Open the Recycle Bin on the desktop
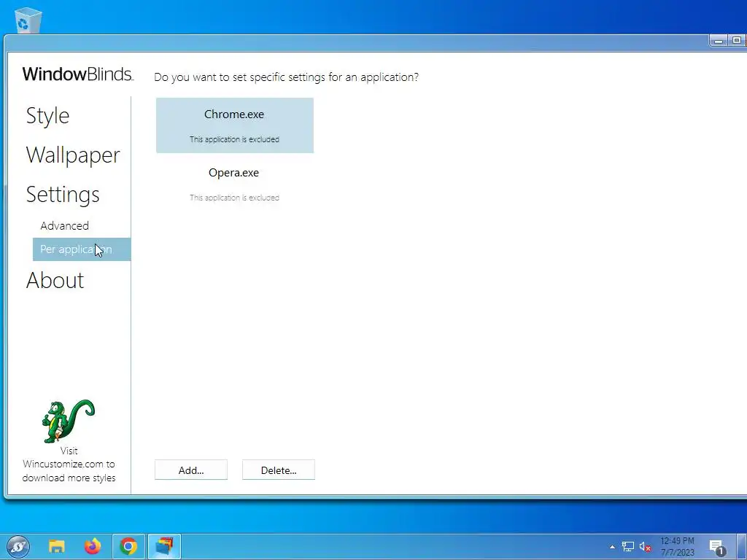 28,20
